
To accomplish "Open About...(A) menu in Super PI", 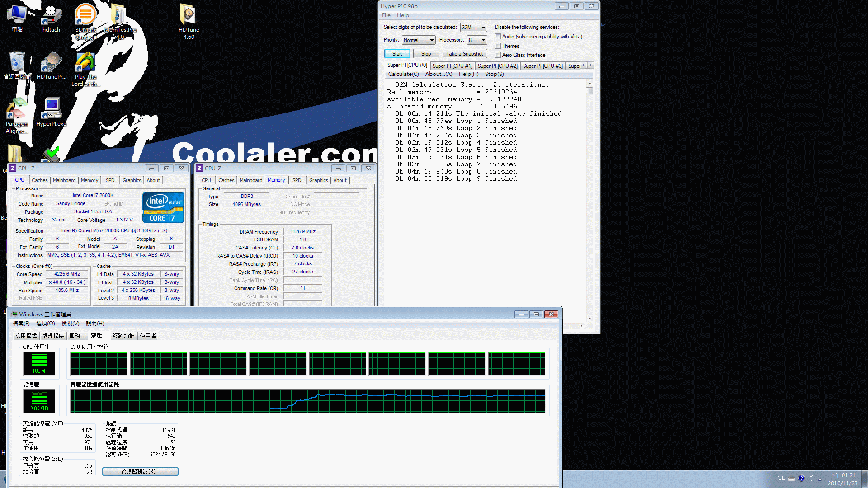I will point(439,74).
